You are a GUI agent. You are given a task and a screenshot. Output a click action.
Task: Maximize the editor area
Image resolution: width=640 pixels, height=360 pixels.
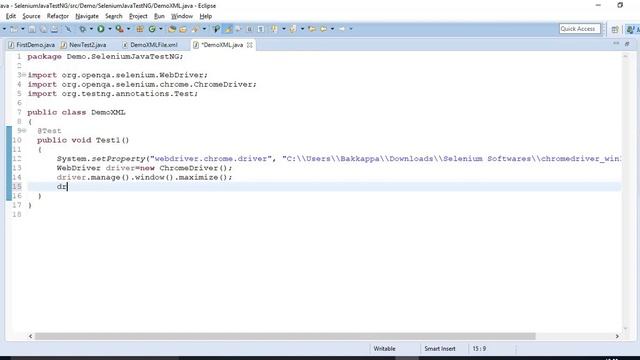coord(627,43)
